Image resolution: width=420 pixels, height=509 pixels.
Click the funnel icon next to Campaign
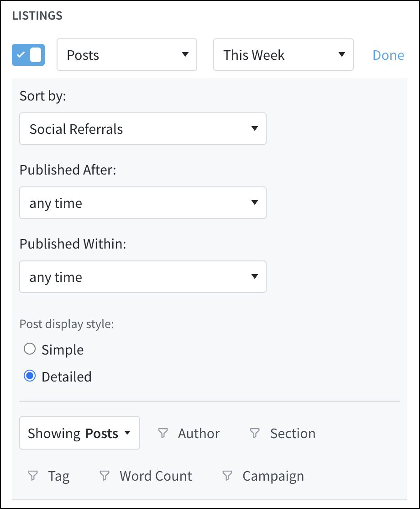pyautogui.click(x=227, y=476)
